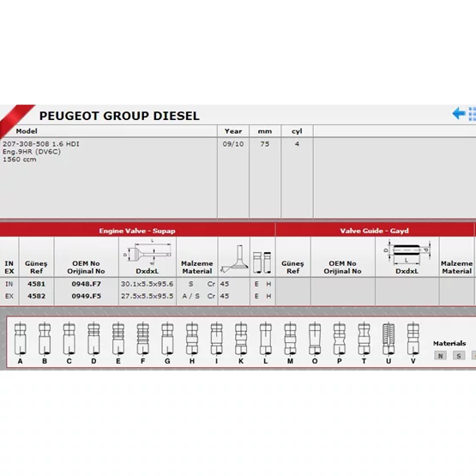This screenshot has width=476, height=476.
Task: Click the mm column header
Action: coord(265,131)
